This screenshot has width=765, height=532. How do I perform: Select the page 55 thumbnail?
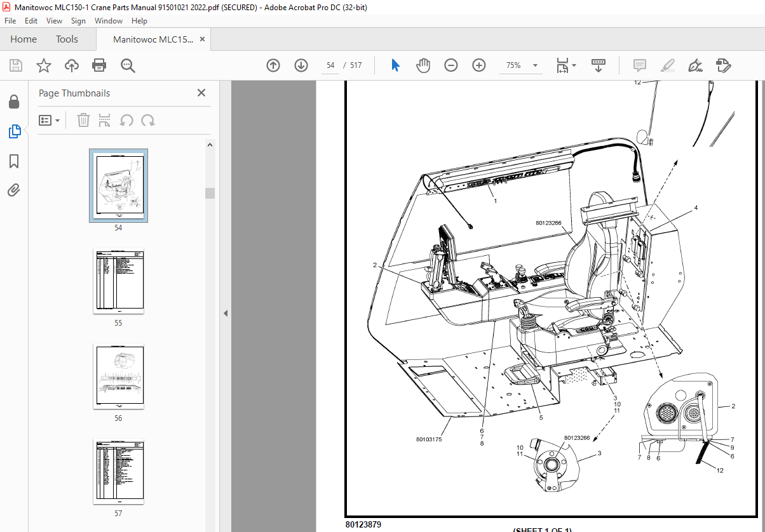118,281
